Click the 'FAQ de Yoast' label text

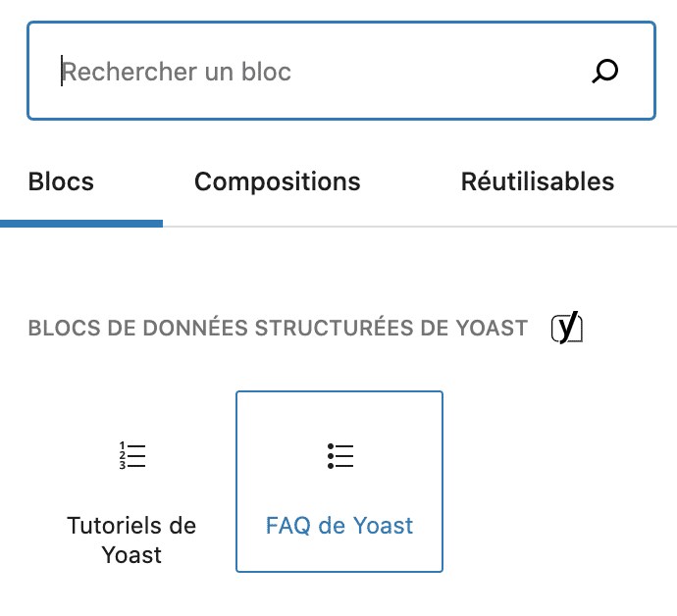click(x=339, y=526)
